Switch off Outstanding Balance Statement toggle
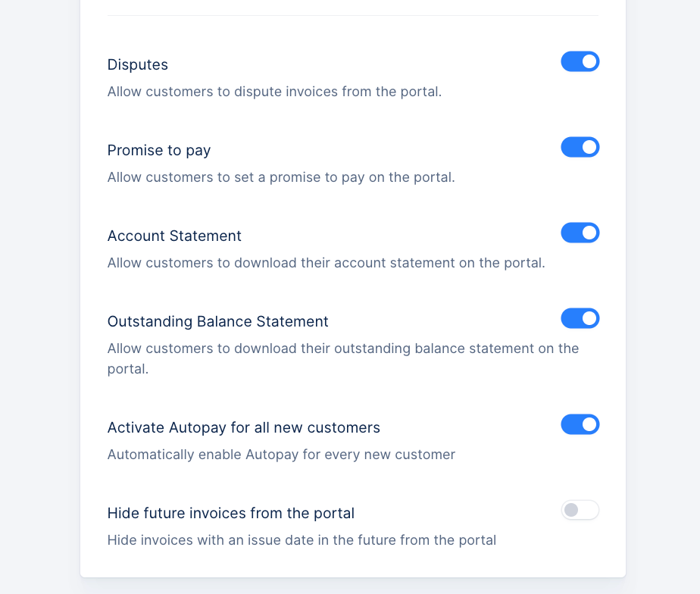This screenshot has width=700, height=594. [580, 318]
